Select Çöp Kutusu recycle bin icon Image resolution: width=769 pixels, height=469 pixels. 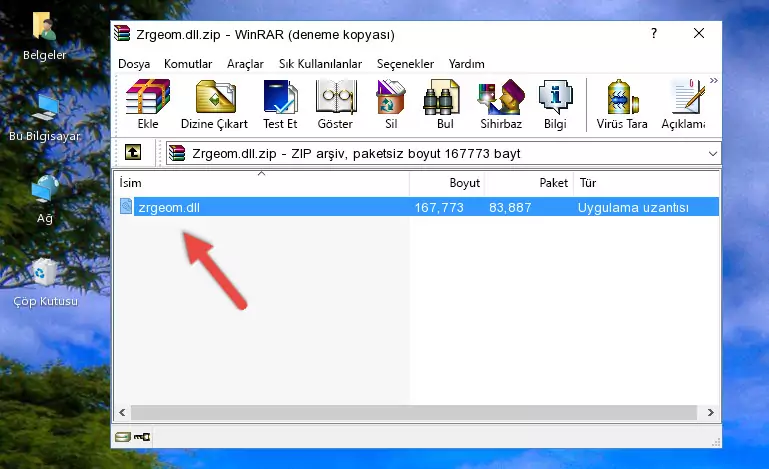click(45, 283)
